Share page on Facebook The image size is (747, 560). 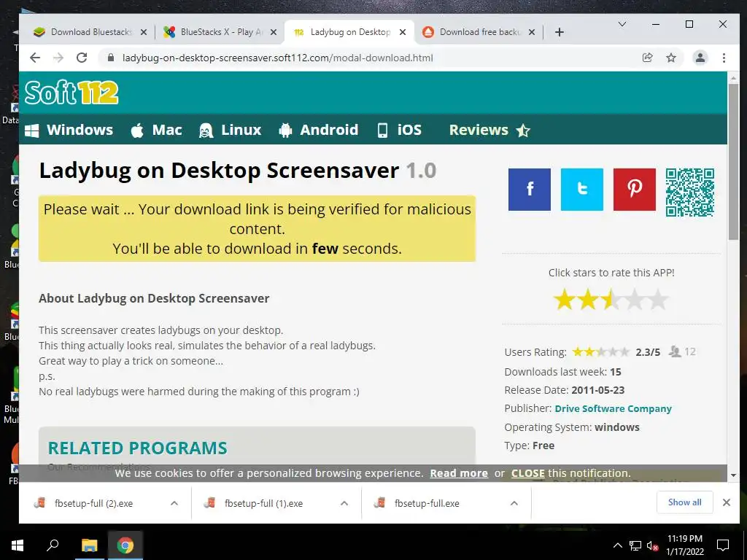click(x=530, y=189)
